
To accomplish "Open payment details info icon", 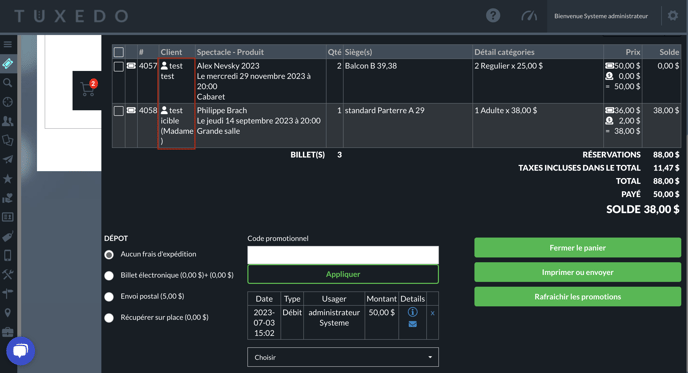I will coord(412,312).
